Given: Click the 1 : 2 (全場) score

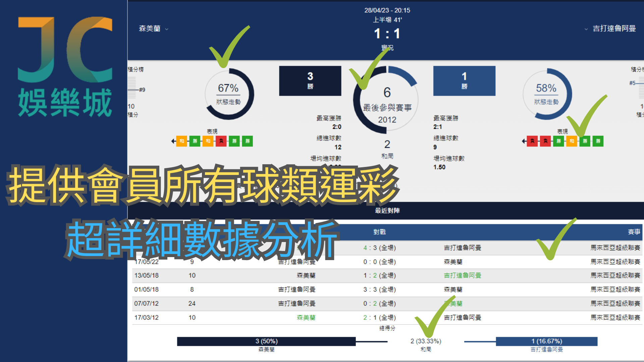Looking at the screenshot, I should point(379,276).
